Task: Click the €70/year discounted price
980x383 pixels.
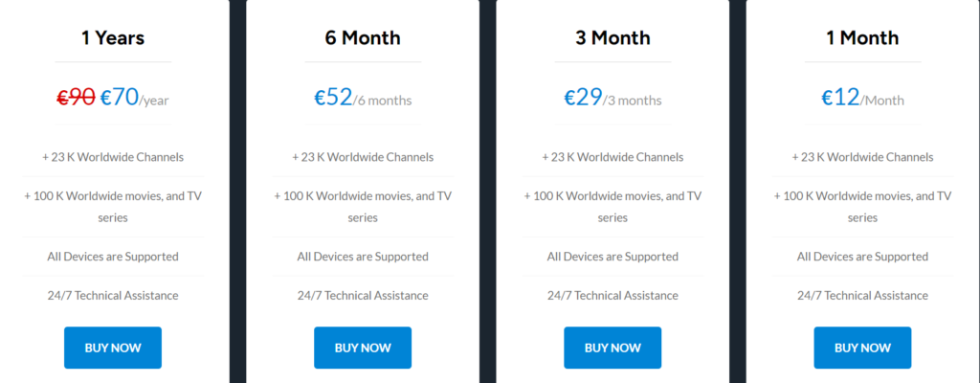Action: click(134, 97)
